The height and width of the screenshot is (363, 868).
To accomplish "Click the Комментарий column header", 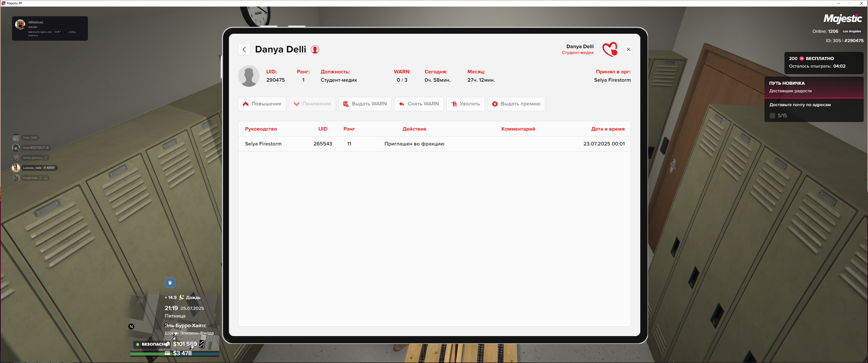I will coord(518,129).
